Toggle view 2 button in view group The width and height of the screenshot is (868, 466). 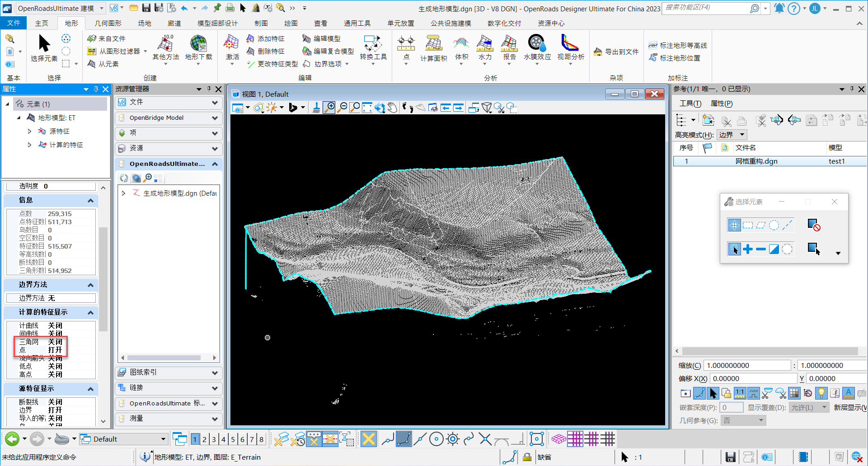tap(204, 439)
